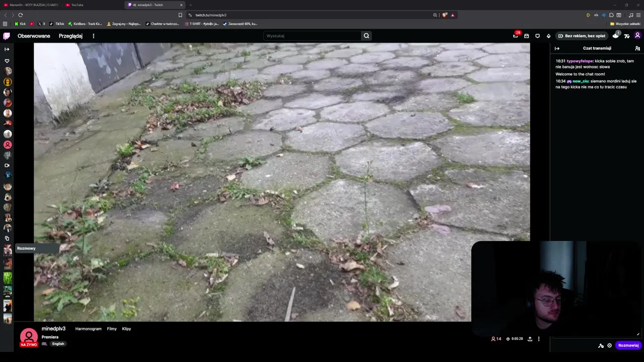The image size is (644, 362).
Task: Focus the Wyszukaj search field
Action: pos(312,36)
